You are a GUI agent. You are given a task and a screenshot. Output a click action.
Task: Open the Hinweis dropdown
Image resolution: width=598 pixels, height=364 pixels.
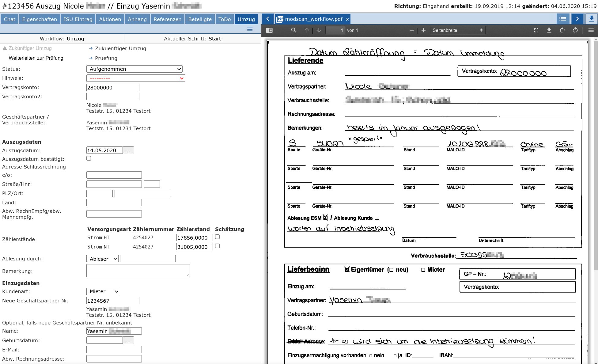pyautogui.click(x=136, y=78)
